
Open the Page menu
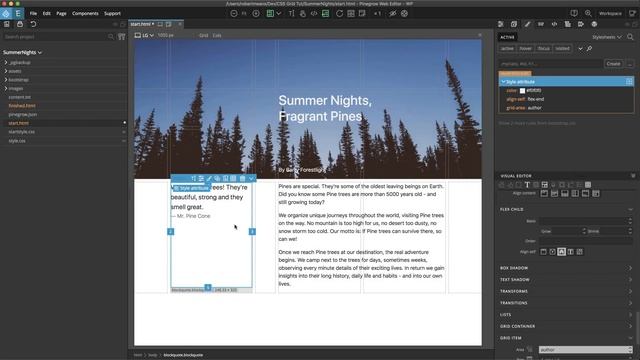61,13
